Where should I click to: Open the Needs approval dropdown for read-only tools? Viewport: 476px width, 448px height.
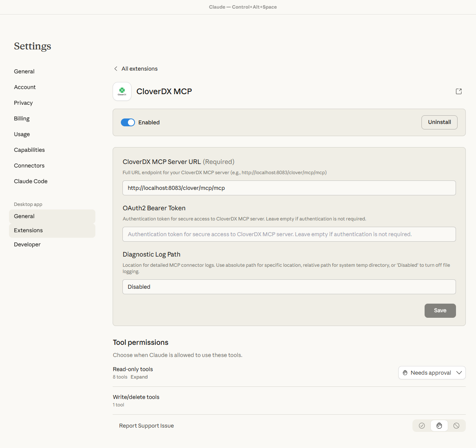click(432, 373)
